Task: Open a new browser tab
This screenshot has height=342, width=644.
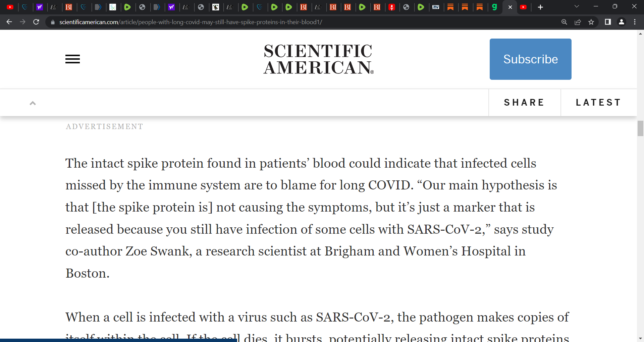Action: pyautogui.click(x=540, y=7)
